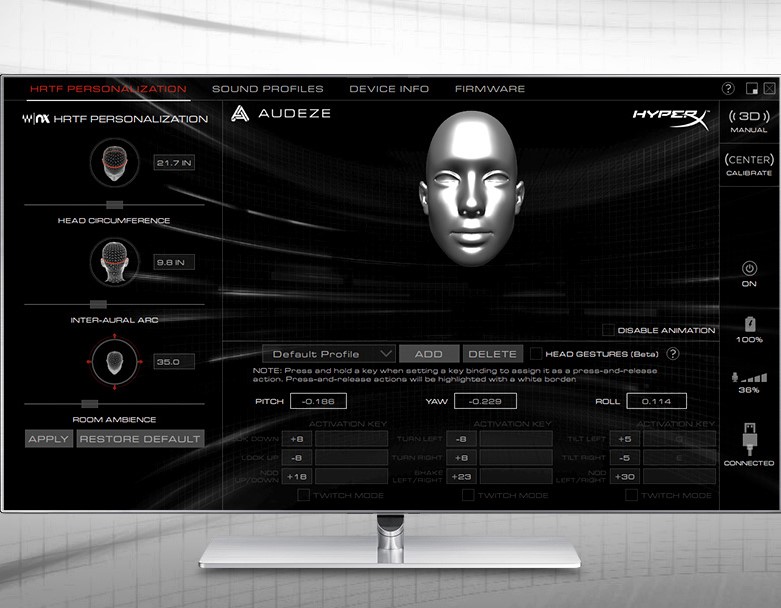This screenshot has width=781, height=608.
Task: Click the 3D head model
Action: pos(471,188)
